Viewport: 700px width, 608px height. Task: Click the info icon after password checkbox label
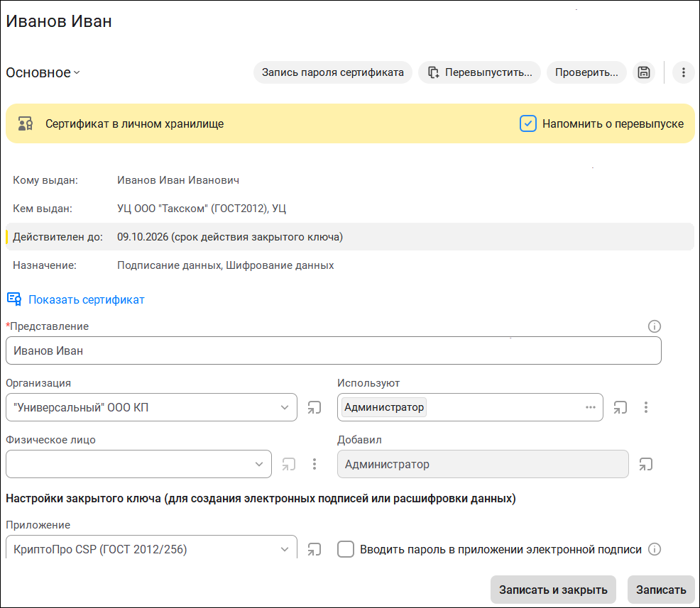(x=654, y=549)
